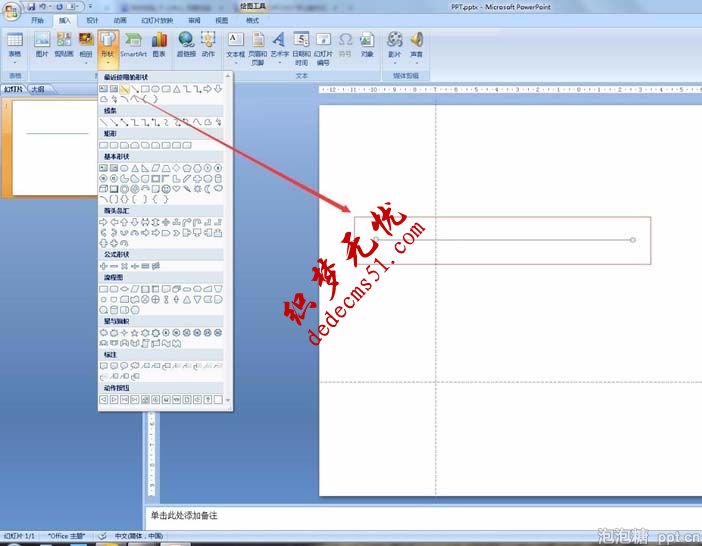Insert a chart with 图表 icon
Viewport: 702px width, 546px height.
(159, 43)
